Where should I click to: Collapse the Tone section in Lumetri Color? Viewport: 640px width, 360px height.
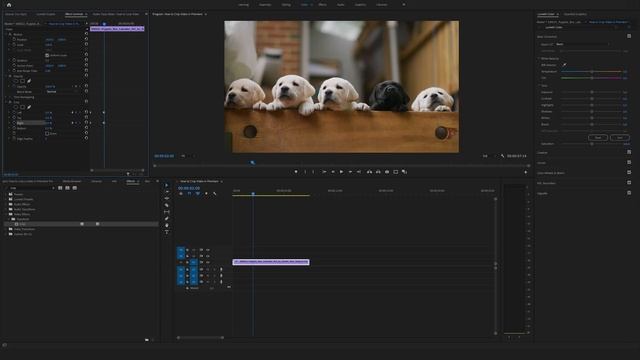tap(539, 86)
